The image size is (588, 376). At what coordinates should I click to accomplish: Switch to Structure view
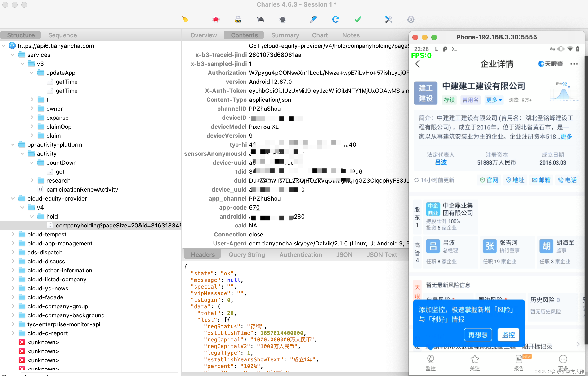(21, 35)
